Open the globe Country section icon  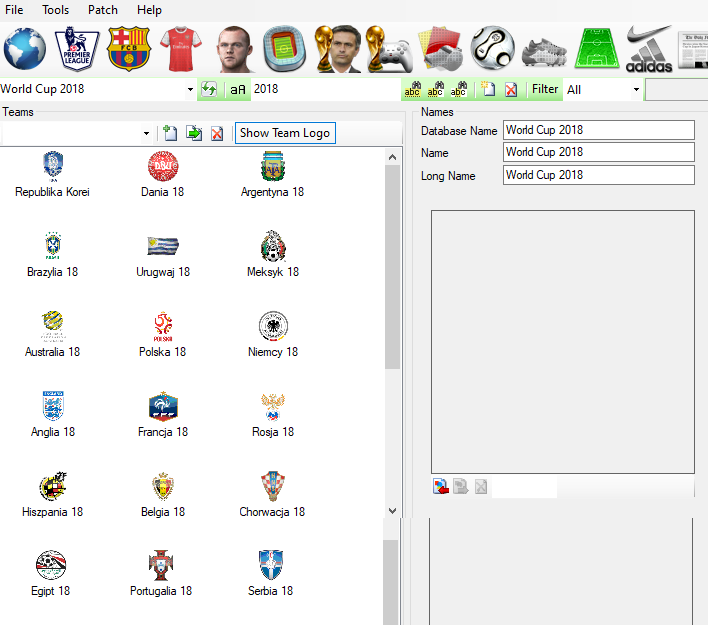24,48
